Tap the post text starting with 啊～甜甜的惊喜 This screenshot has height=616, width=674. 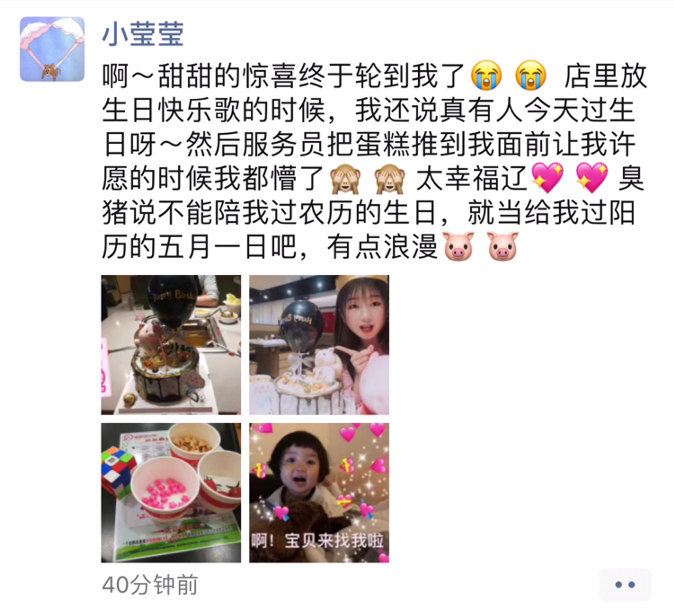[x=374, y=162]
